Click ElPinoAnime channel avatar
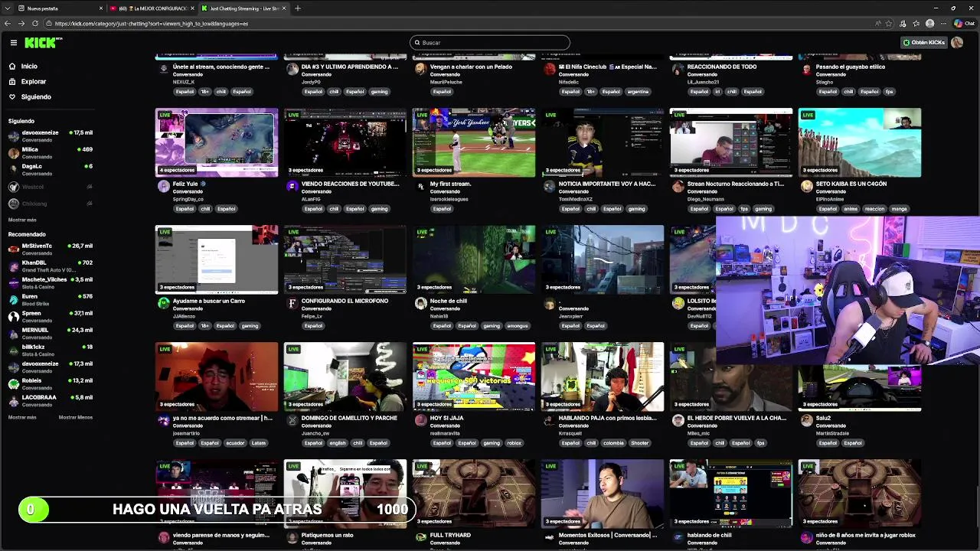The width and height of the screenshot is (980, 551). (x=806, y=186)
